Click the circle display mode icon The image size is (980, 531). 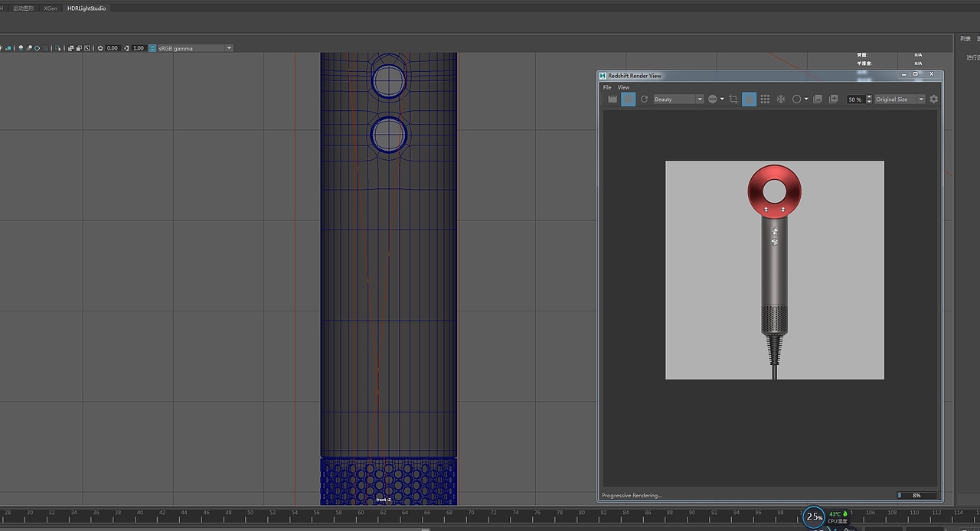coord(797,99)
